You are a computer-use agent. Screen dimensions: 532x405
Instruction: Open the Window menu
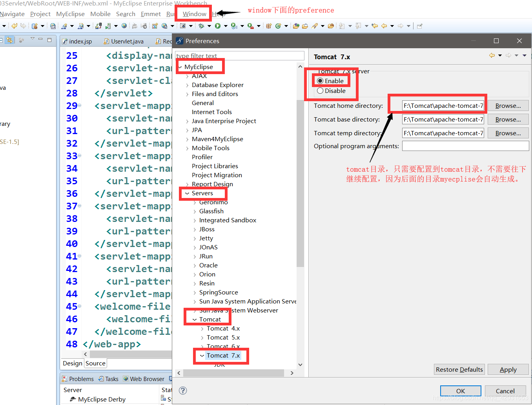pyautogui.click(x=194, y=14)
